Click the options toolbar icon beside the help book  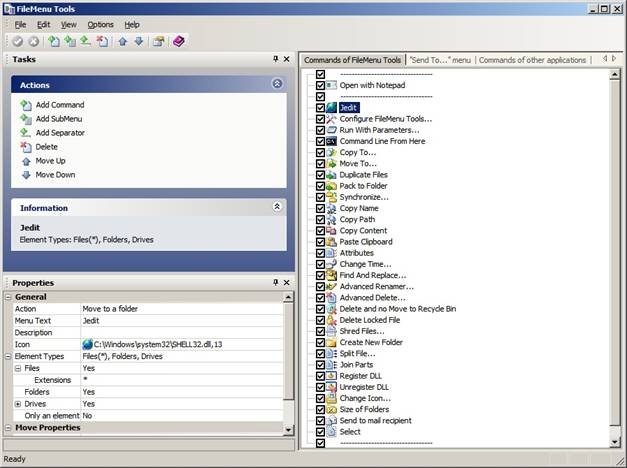coord(159,41)
